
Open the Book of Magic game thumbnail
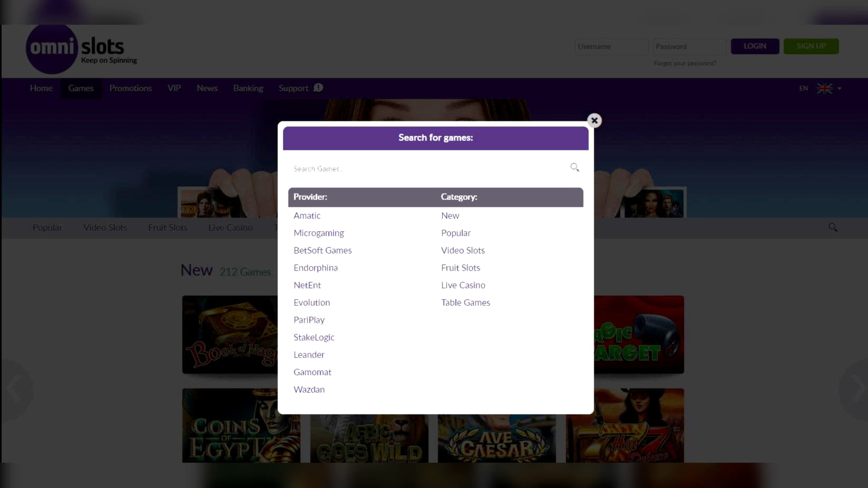coord(230,335)
